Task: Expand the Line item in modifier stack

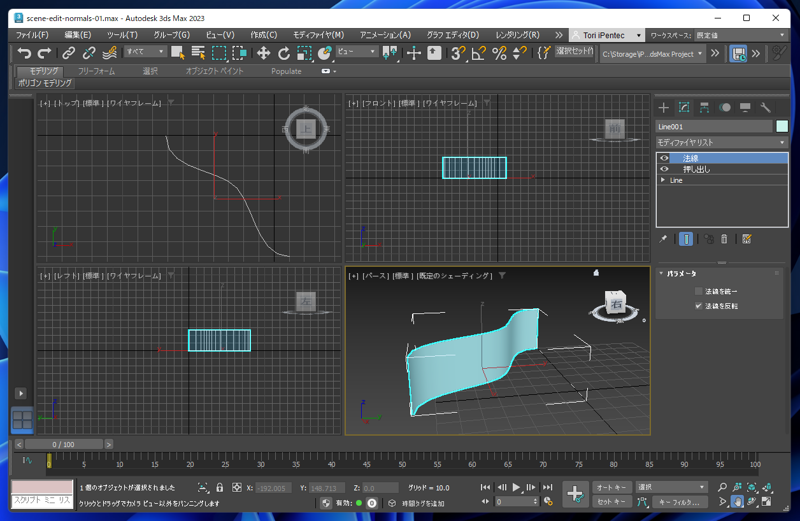Action: (663, 181)
